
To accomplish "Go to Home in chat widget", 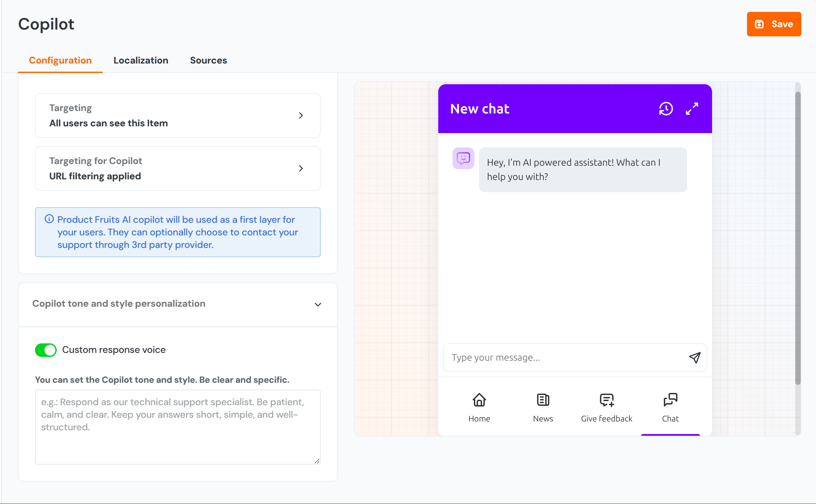I will click(479, 407).
